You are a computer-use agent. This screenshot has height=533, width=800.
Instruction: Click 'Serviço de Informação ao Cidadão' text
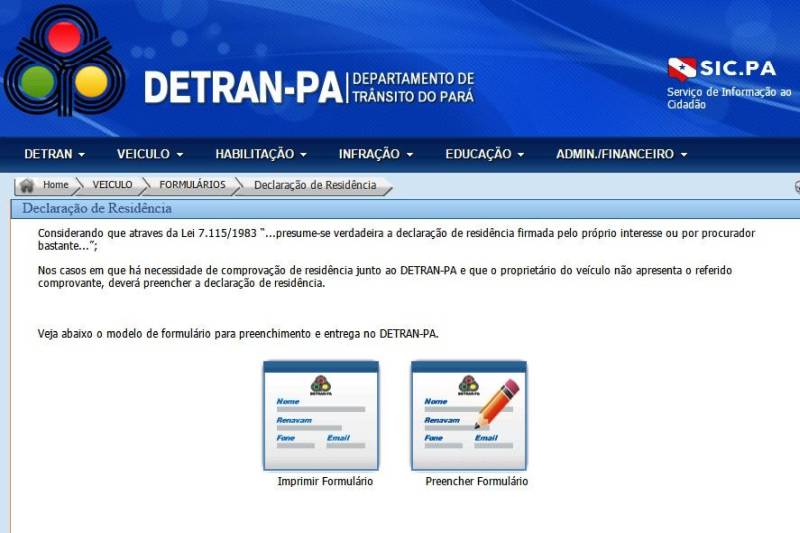pyautogui.click(x=729, y=98)
